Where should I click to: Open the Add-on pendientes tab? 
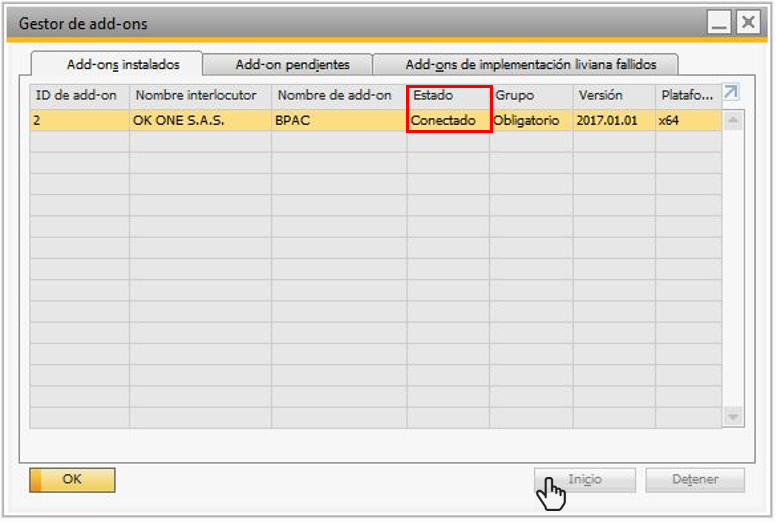pos(292,64)
